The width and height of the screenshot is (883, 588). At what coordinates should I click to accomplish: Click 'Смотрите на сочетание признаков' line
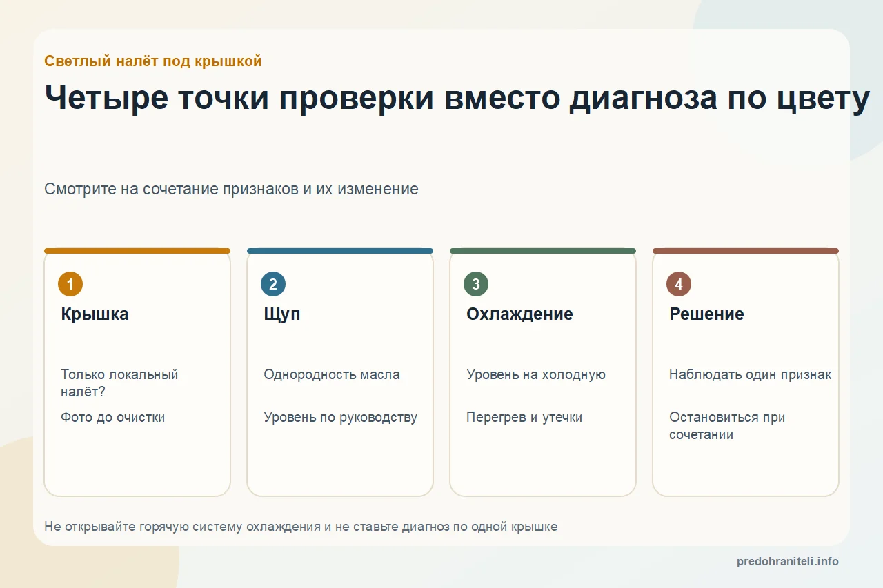[x=231, y=189]
